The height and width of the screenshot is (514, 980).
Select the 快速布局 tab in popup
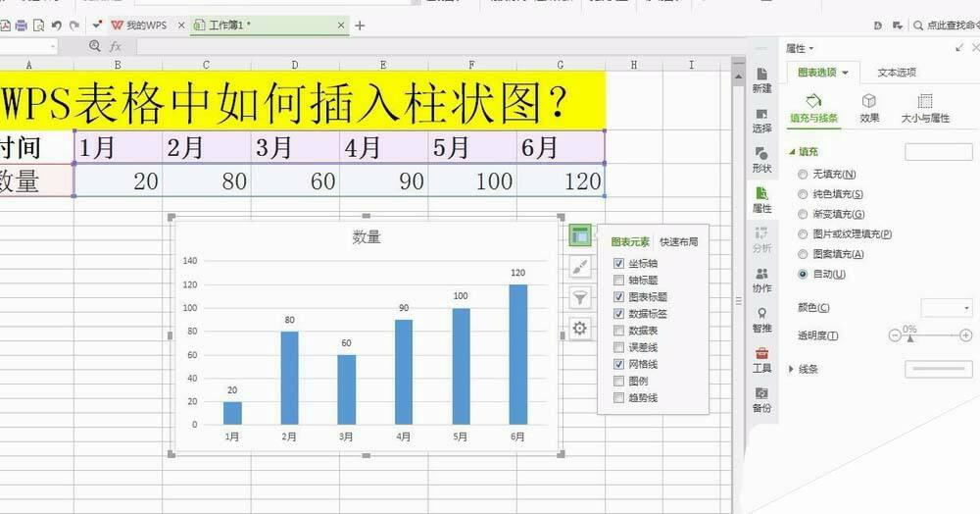679,242
